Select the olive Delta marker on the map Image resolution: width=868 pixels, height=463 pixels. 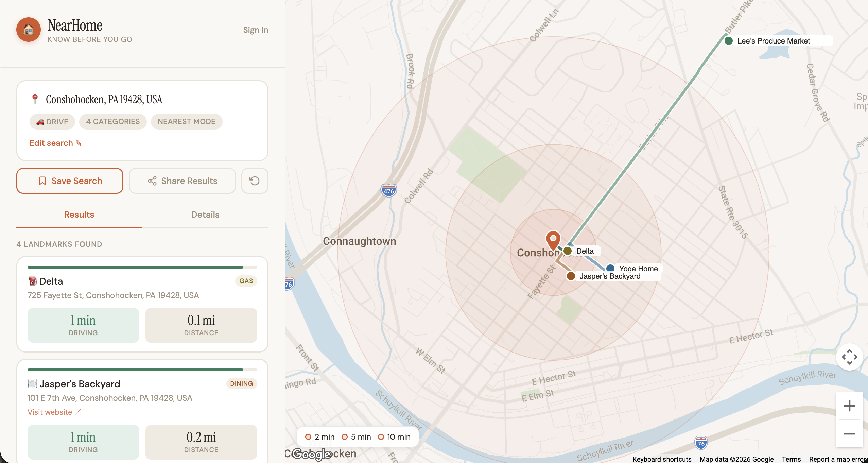pos(568,251)
